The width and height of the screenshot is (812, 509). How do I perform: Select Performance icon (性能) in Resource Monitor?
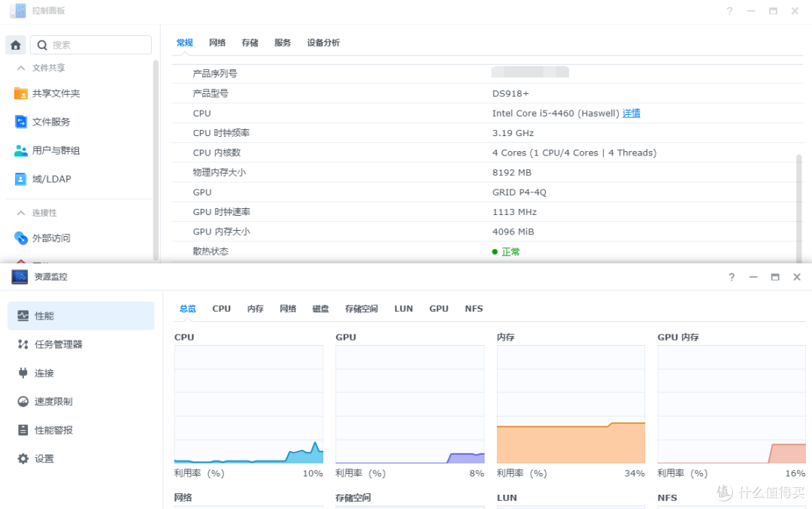click(x=23, y=316)
